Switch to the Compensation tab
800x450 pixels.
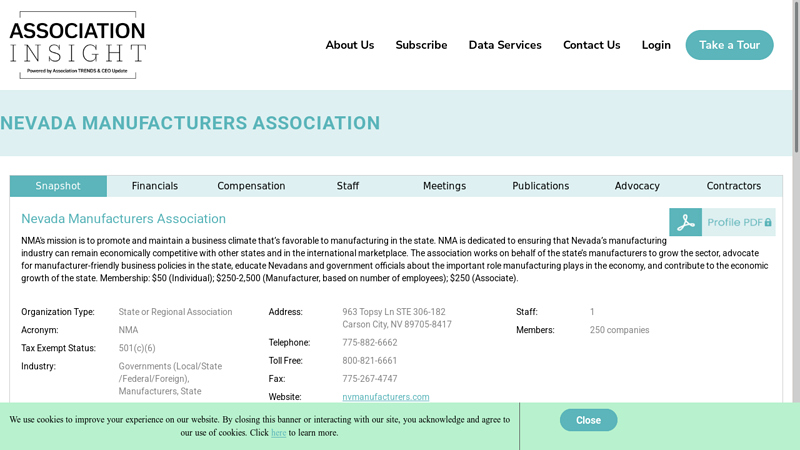pyautogui.click(x=251, y=186)
